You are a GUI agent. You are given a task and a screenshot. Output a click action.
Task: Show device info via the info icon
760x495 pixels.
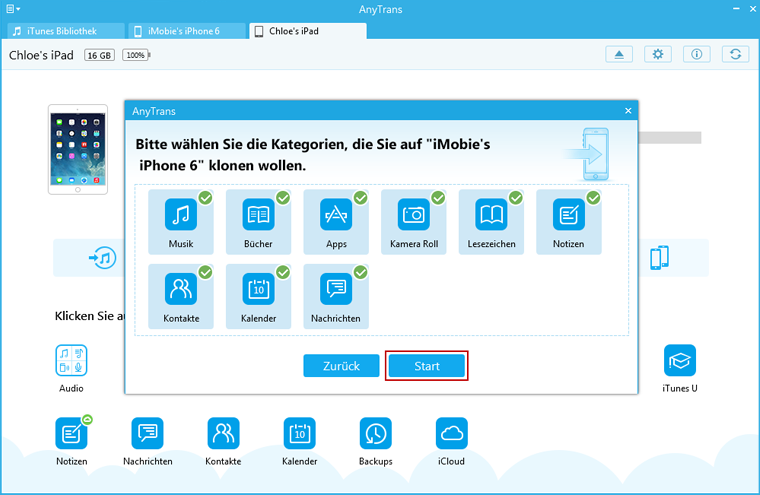[x=697, y=54]
